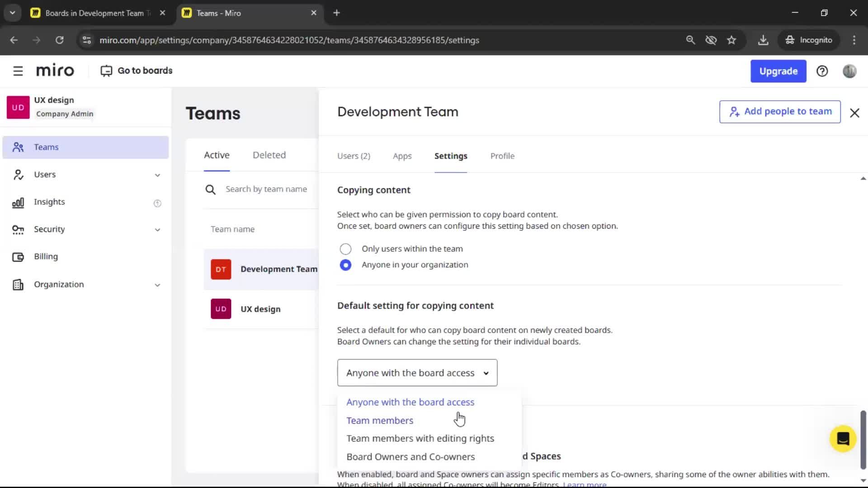The height and width of the screenshot is (488, 868).
Task: Click the search magnifier icon in Teams list
Action: click(x=210, y=189)
